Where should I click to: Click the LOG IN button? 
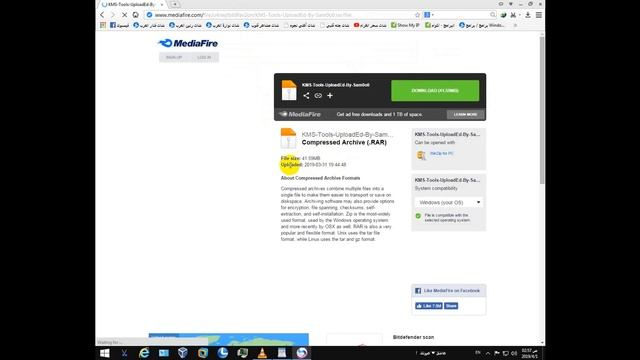click(x=204, y=58)
